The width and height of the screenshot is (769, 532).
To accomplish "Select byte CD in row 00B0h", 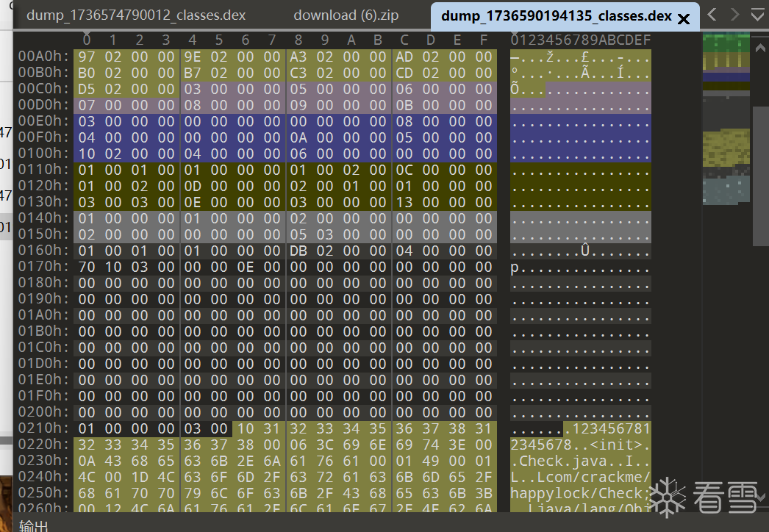I will (404, 73).
